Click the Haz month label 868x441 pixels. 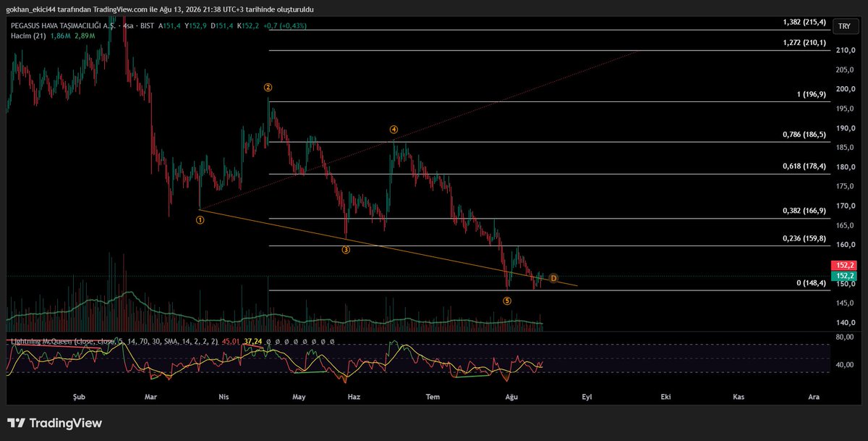(x=354, y=397)
